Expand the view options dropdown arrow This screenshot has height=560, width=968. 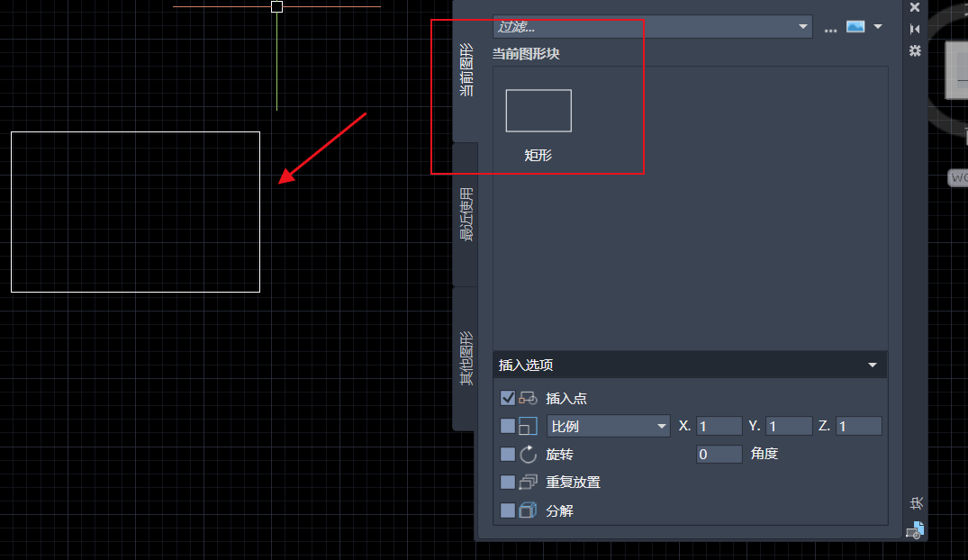[x=878, y=26]
